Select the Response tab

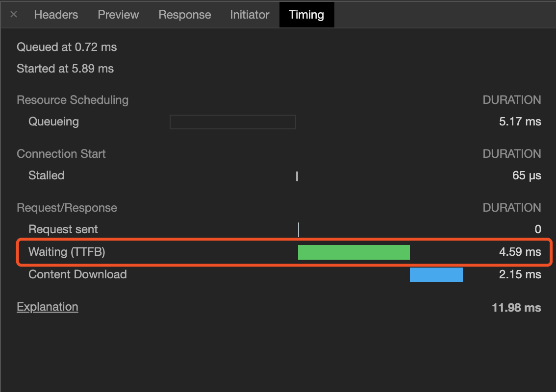point(184,15)
